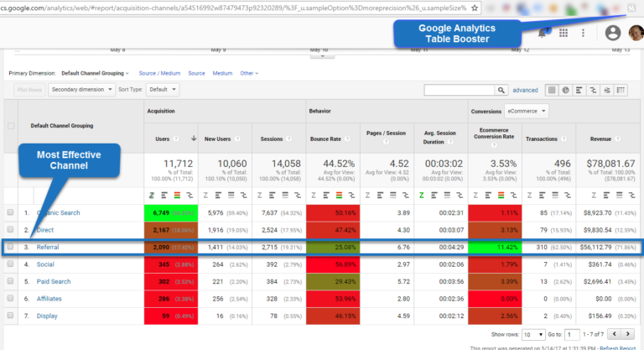Check the Social row checkbox
The image size is (644, 350).
coord(10,264)
